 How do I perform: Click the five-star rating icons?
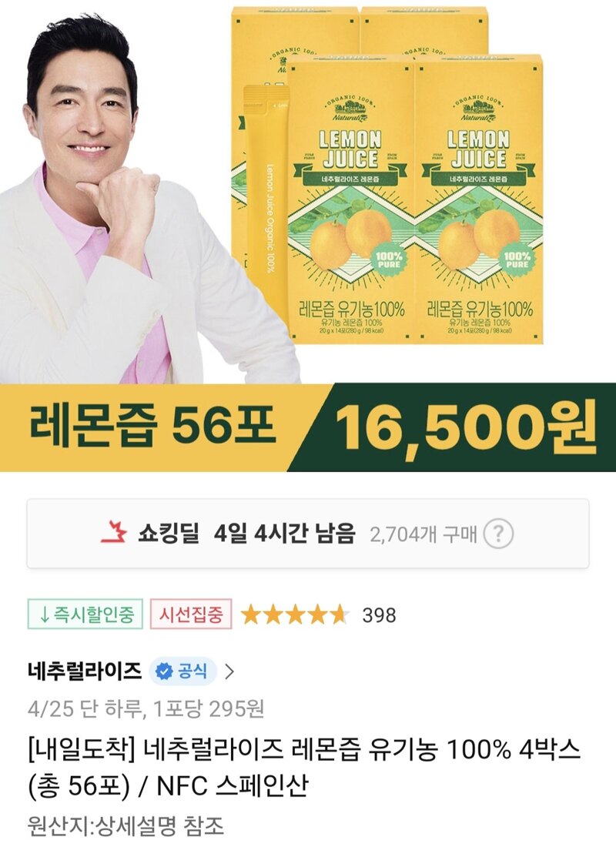295,614
